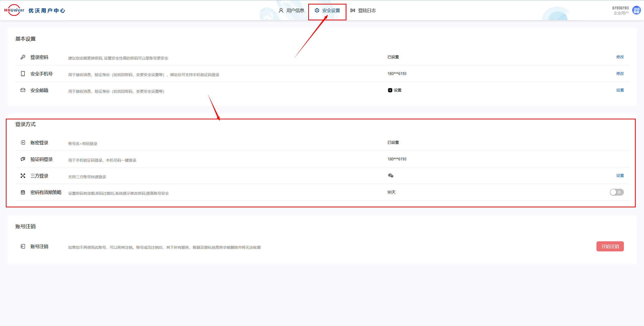
Task: Toggle the 密码有效期策略 switch on
Action: click(x=616, y=192)
